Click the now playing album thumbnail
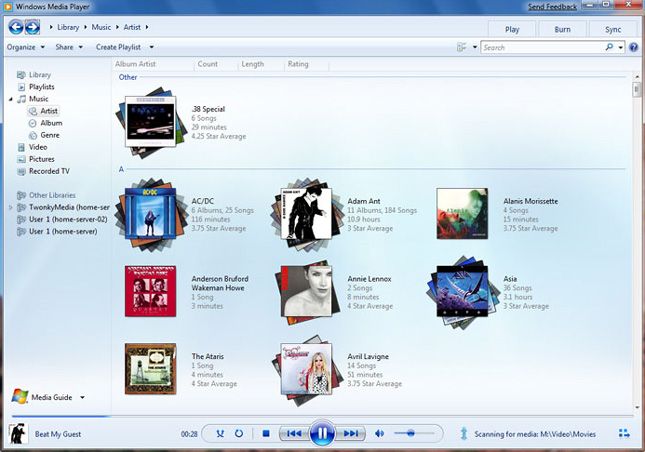 click(18, 433)
